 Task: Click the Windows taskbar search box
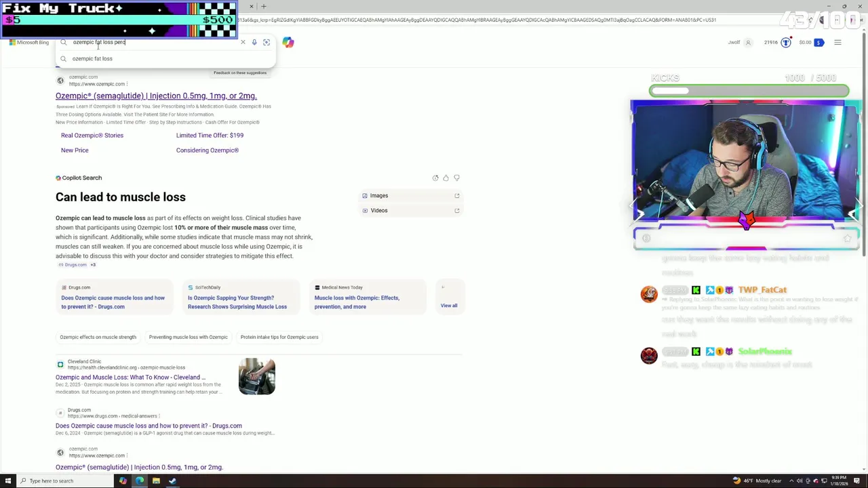pyautogui.click(x=66, y=481)
